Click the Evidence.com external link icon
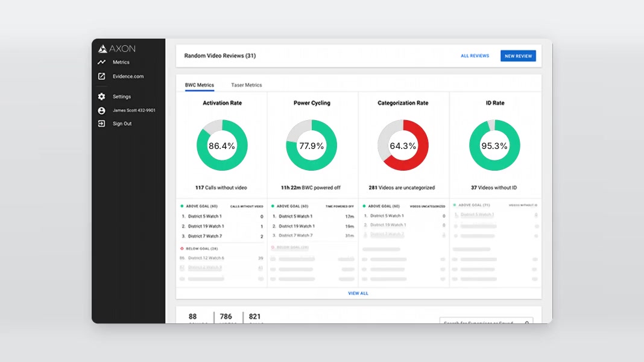Image resolution: width=644 pixels, height=362 pixels. pos(101,77)
